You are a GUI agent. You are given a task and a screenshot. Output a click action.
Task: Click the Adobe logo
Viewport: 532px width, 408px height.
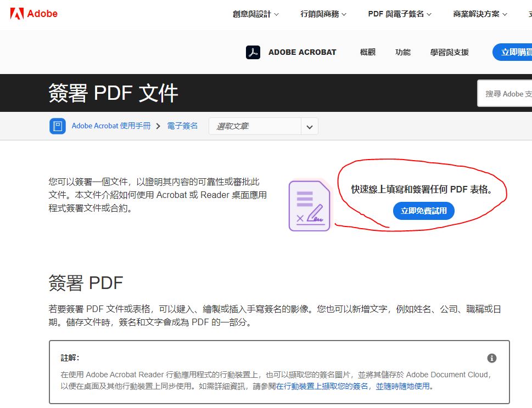(x=33, y=14)
